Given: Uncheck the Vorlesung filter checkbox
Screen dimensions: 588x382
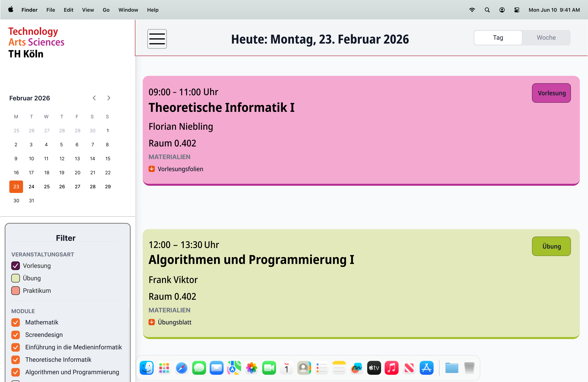Looking at the screenshot, I should (16, 266).
